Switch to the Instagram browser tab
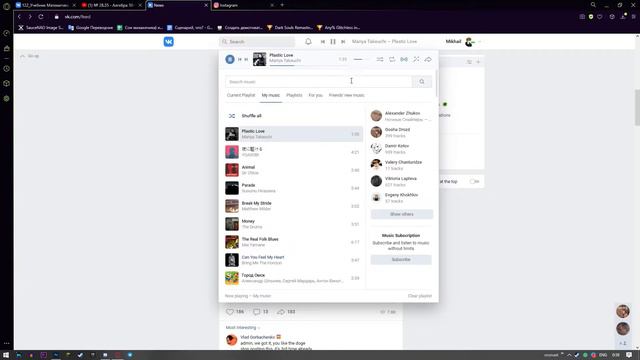The width and height of the screenshot is (640, 360). click(x=243, y=5)
